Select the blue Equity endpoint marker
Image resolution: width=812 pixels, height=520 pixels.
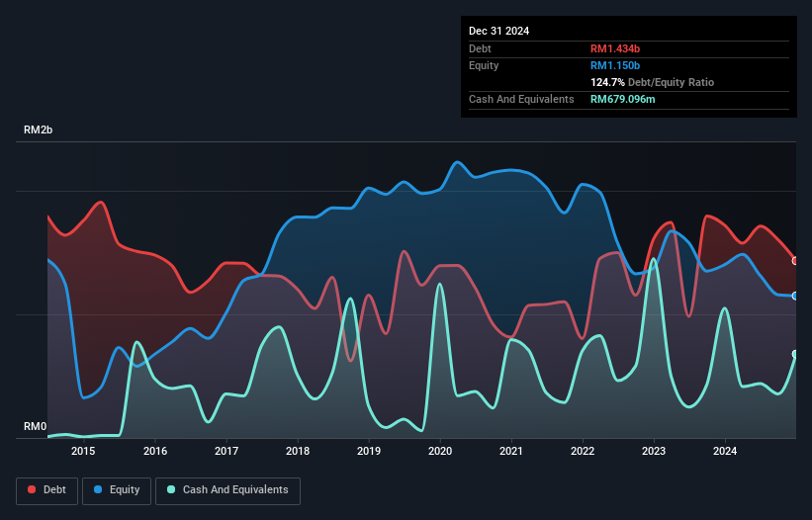pyautogui.click(x=795, y=296)
